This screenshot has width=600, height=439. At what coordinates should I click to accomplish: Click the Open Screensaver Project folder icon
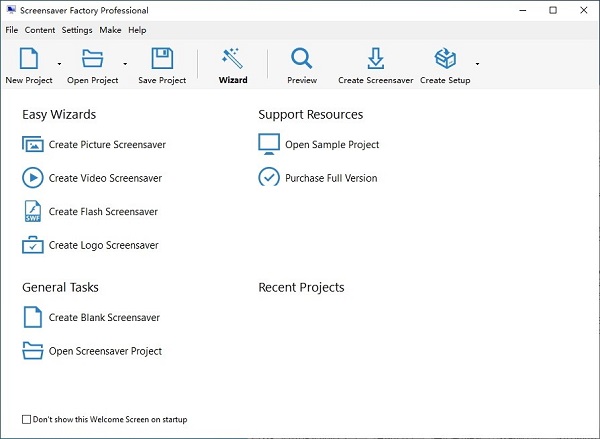(x=33, y=351)
